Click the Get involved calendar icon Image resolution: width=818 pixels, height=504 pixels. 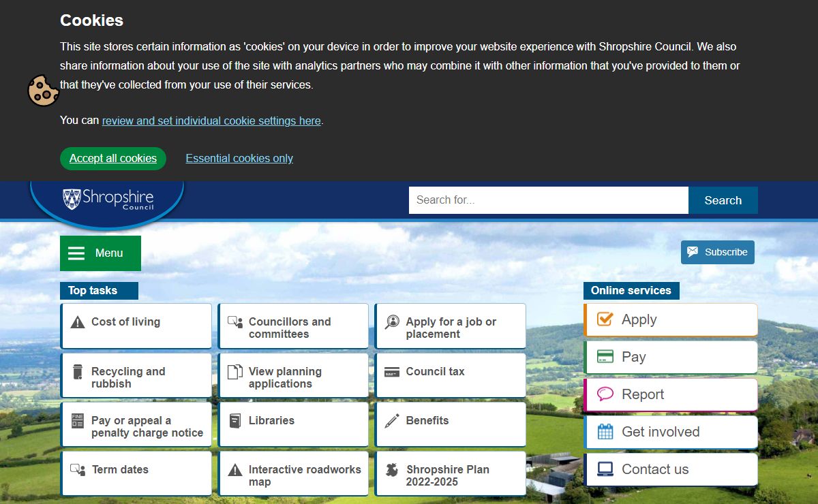(605, 432)
